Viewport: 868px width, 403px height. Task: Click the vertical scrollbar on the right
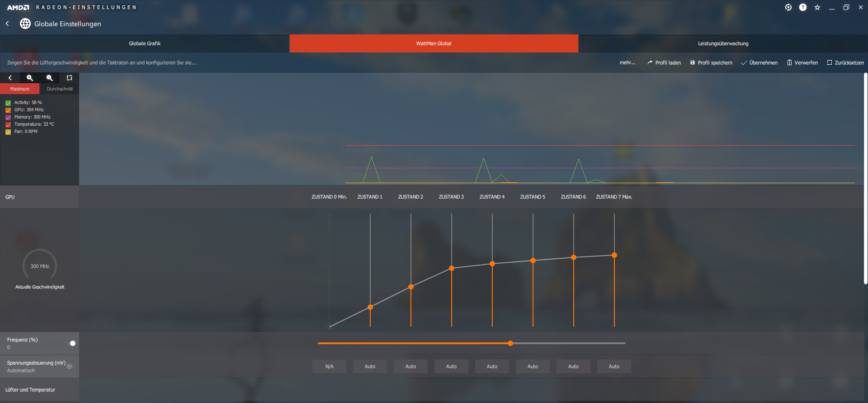click(866, 179)
